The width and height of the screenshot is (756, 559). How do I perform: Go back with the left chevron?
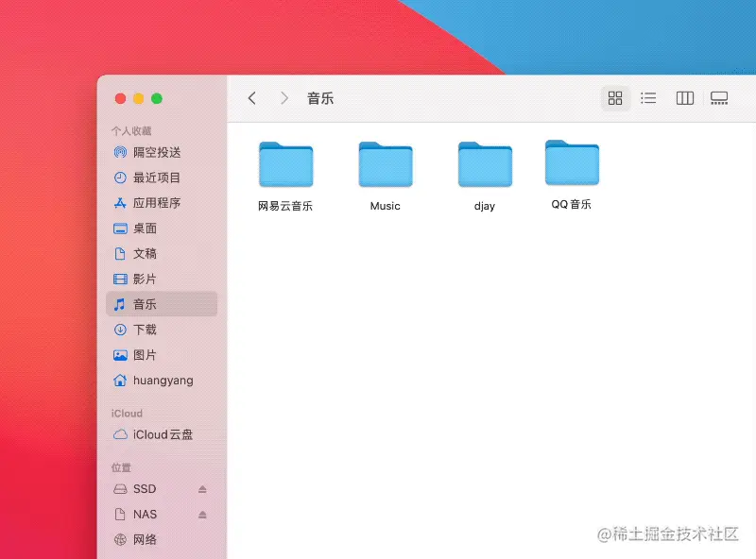[251, 98]
